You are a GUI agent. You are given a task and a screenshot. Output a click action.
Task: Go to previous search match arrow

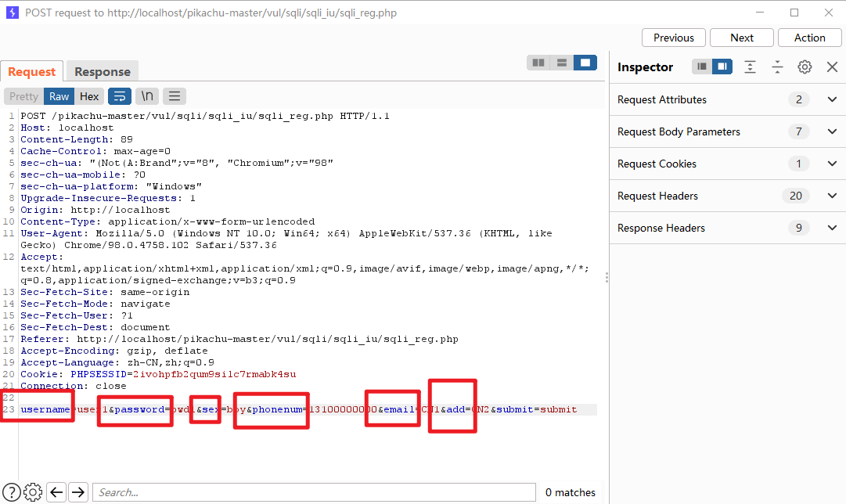point(56,492)
